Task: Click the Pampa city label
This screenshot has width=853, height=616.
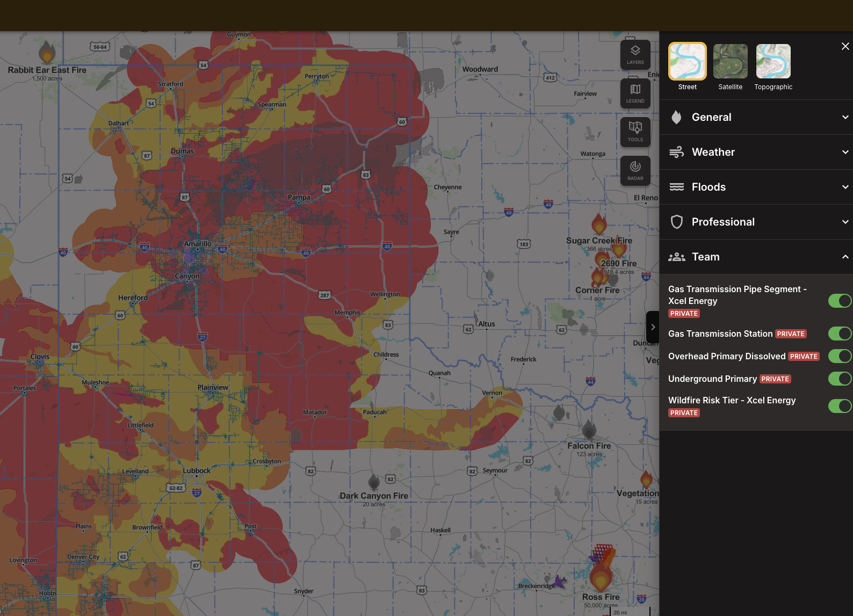Action: click(299, 197)
